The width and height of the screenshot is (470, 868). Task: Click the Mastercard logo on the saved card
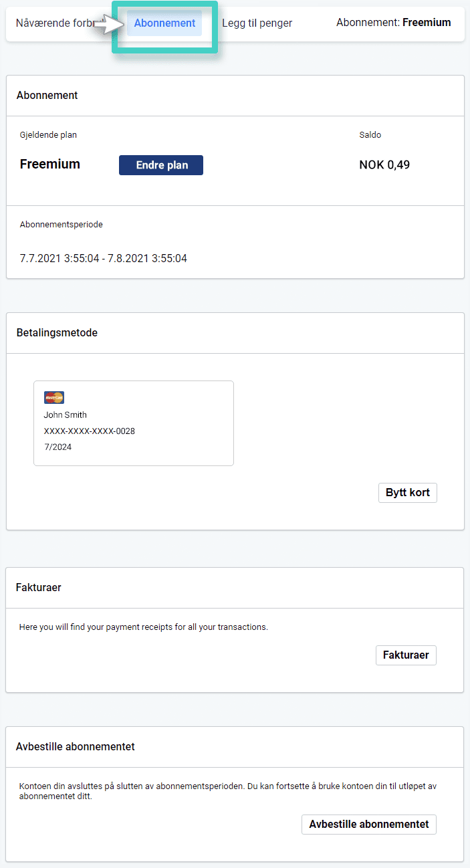pyautogui.click(x=53, y=397)
